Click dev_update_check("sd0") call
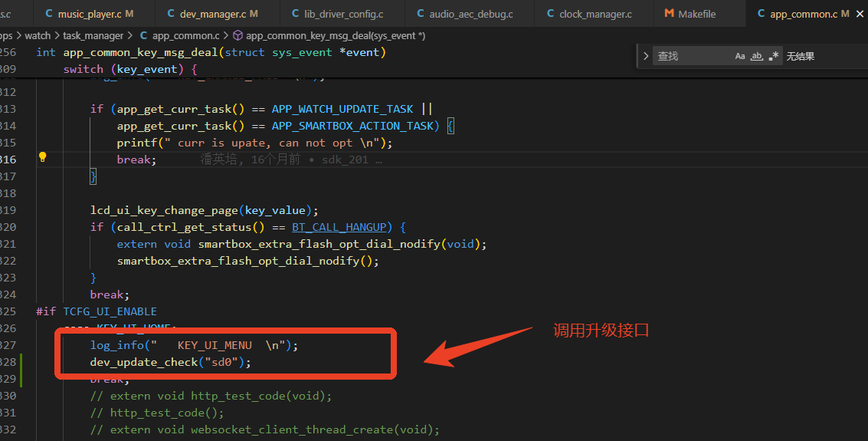The height and width of the screenshot is (441, 868). (x=171, y=362)
